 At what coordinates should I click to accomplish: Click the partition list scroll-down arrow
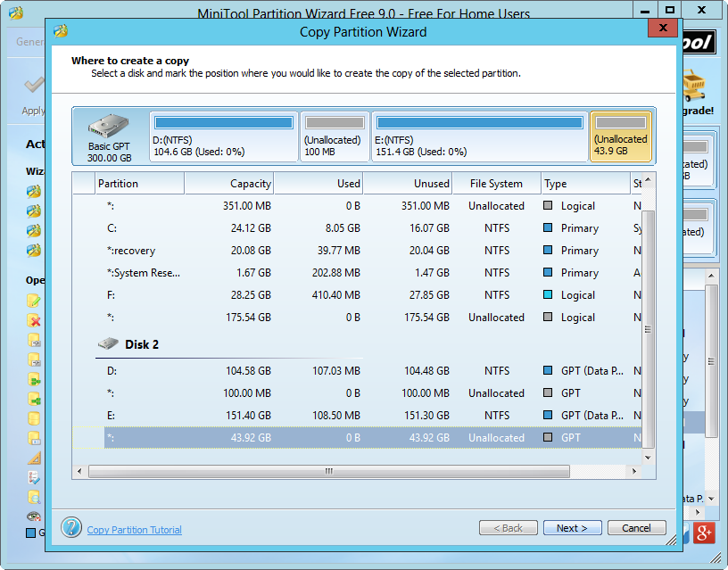pyautogui.click(x=648, y=458)
